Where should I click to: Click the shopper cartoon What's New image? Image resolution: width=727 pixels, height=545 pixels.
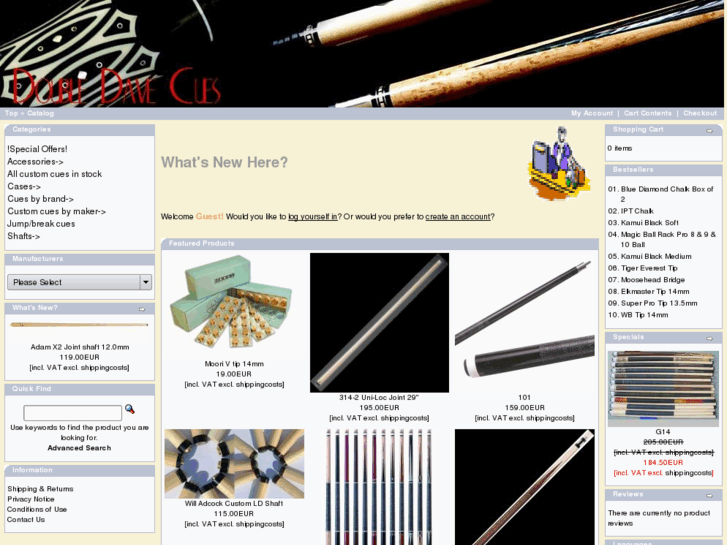pyautogui.click(x=559, y=163)
